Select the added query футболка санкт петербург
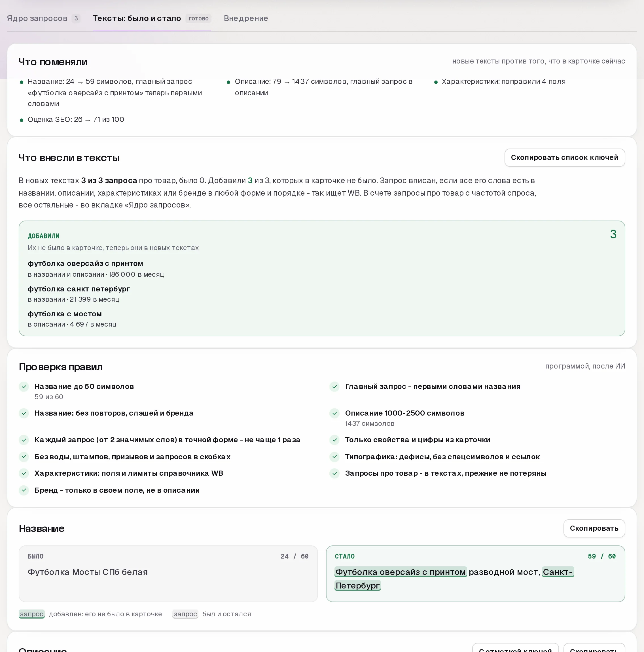Viewport: 644px width, 652px height. [79, 289]
